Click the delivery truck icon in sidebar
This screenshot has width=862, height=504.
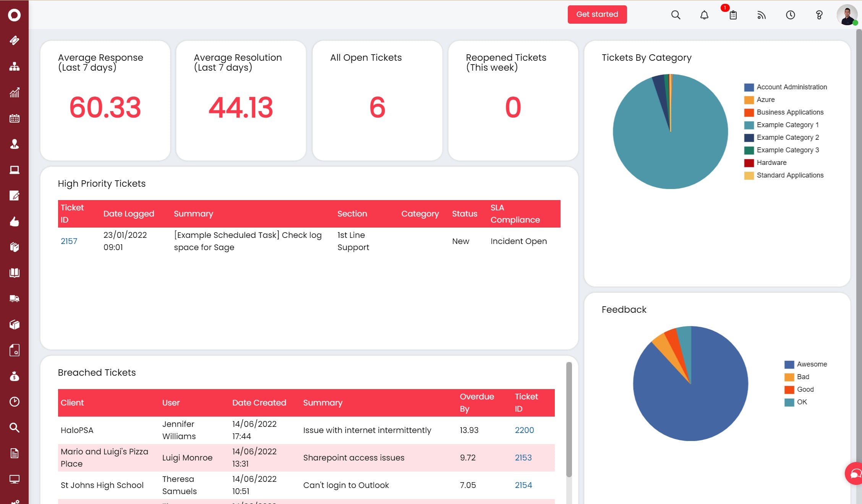tap(14, 299)
